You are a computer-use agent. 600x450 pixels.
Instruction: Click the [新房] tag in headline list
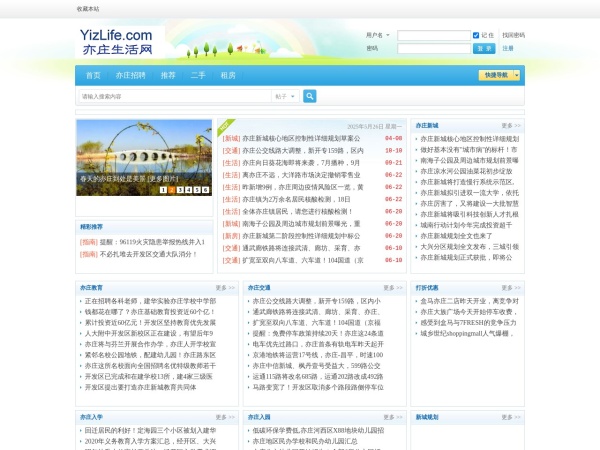(x=232, y=236)
